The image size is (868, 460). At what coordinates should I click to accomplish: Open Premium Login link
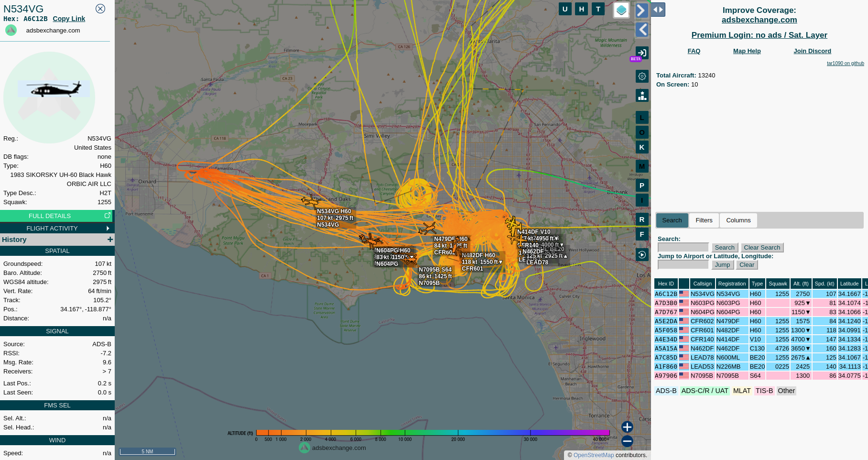pyautogui.click(x=759, y=35)
